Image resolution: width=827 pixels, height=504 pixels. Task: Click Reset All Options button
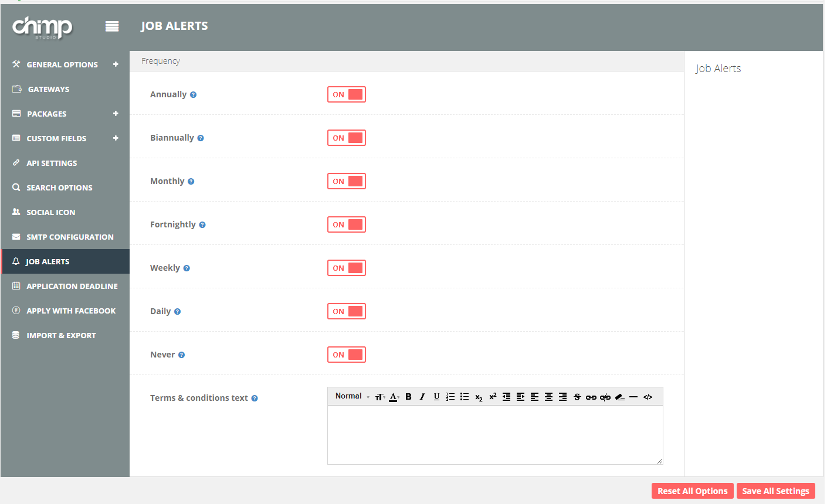coord(692,491)
